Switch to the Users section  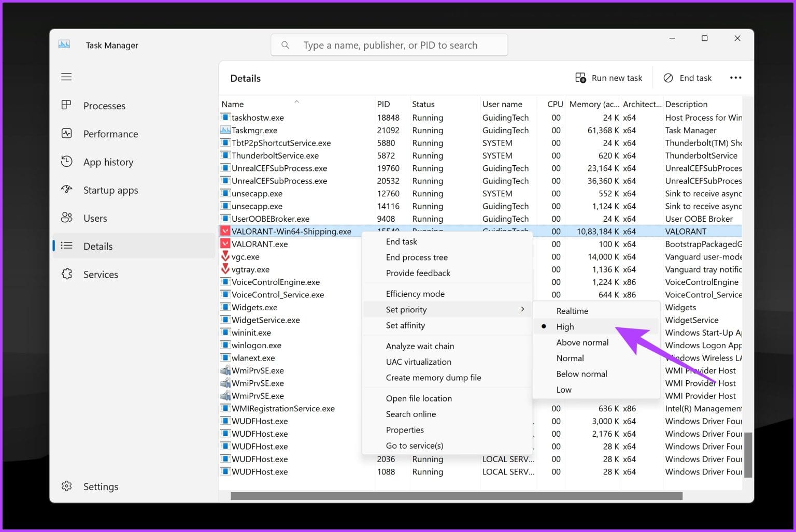[95, 218]
